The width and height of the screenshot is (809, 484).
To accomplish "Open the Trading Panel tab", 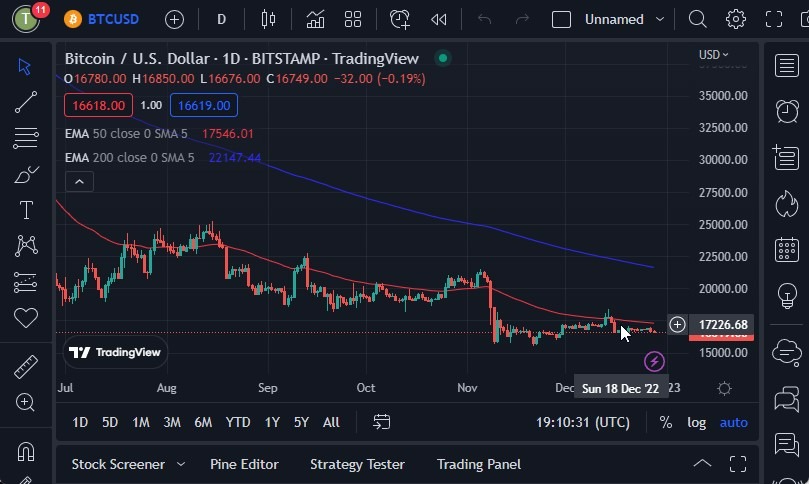I will pyautogui.click(x=479, y=464).
